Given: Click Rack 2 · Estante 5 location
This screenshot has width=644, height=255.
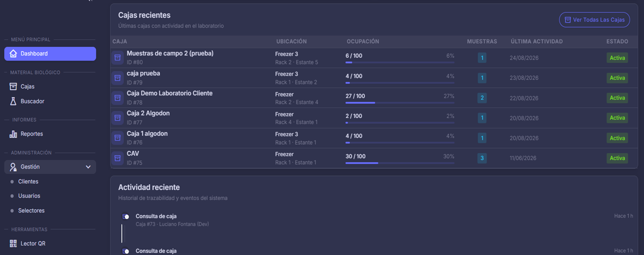Looking at the screenshot, I should 297,62.
